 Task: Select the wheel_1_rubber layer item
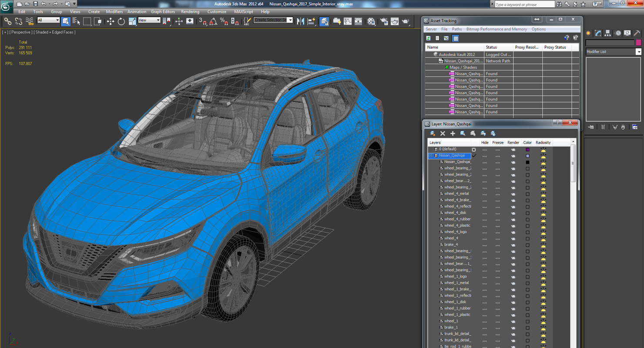click(x=457, y=308)
